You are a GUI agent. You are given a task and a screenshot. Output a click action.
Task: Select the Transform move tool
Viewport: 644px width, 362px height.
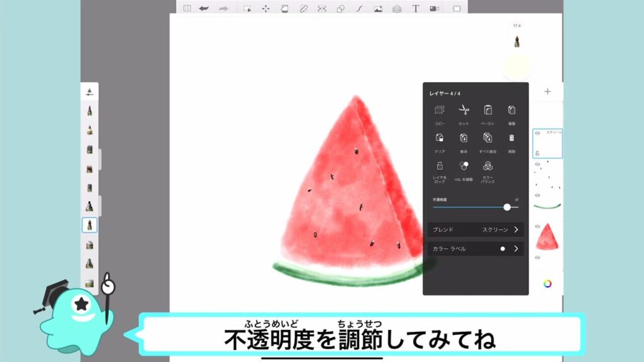click(265, 8)
